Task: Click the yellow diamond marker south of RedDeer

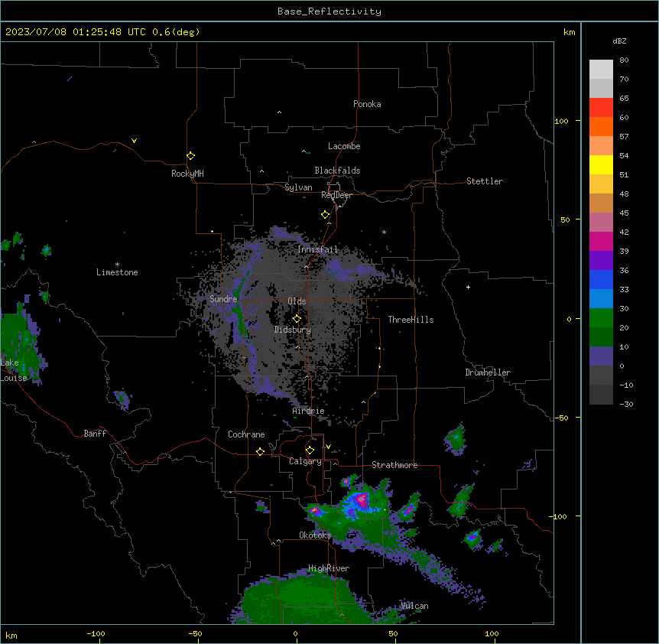Action: 325,215
